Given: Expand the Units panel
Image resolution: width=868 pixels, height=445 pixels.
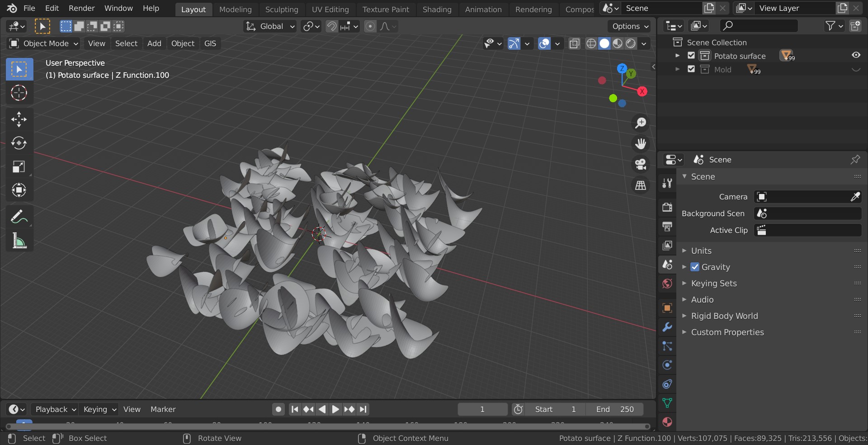Looking at the screenshot, I should click(x=701, y=251).
